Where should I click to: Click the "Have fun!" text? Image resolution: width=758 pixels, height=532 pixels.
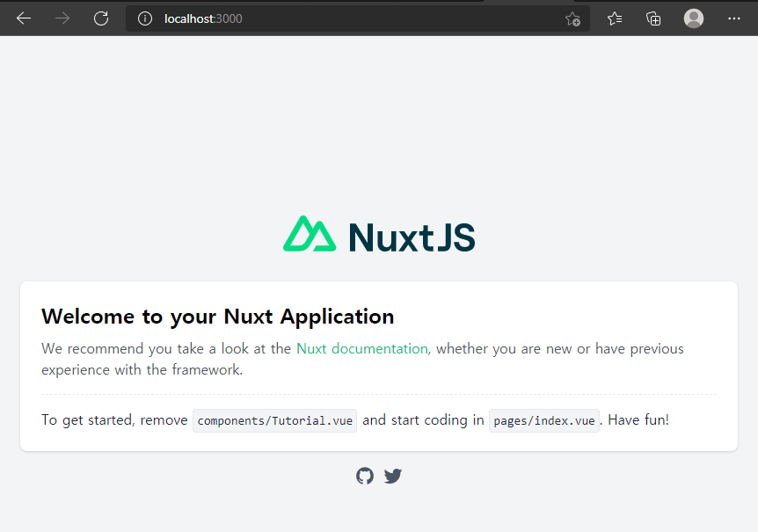(638, 420)
